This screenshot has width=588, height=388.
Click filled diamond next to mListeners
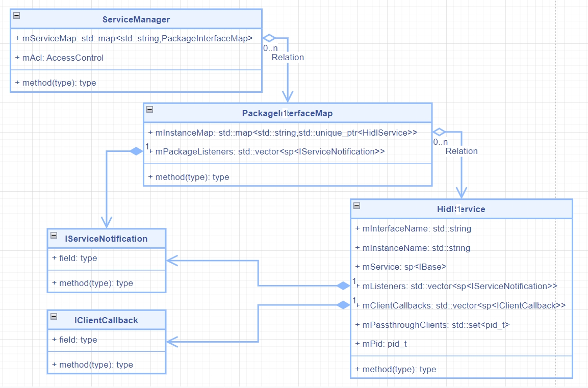click(x=343, y=286)
